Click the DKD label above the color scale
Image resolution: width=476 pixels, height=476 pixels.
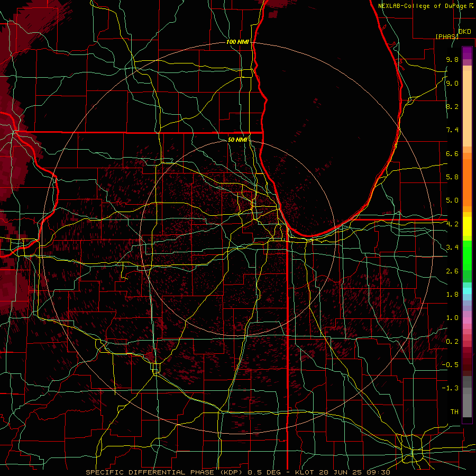[x=465, y=32]
